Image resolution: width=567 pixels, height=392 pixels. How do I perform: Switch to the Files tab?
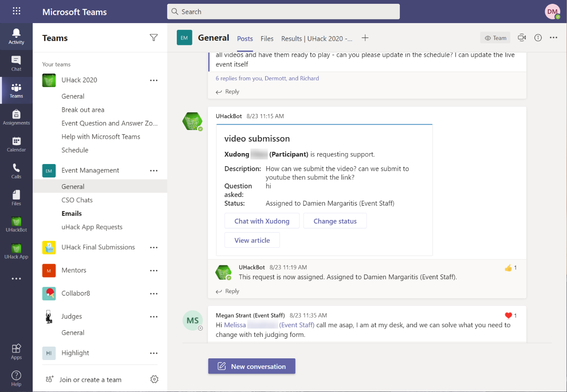(267, 39)
